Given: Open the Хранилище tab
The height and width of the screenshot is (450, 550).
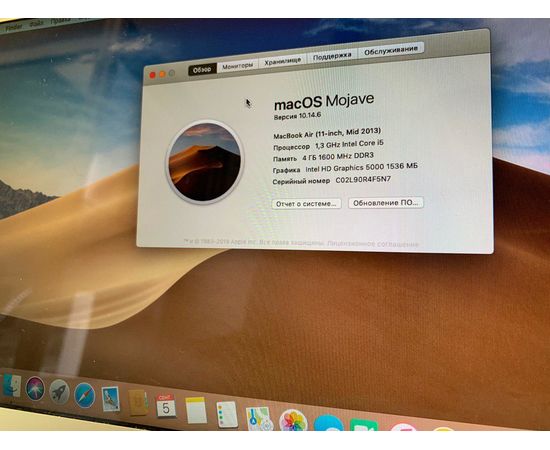Looking at the screenshot, I should click(x=283, y=61).
